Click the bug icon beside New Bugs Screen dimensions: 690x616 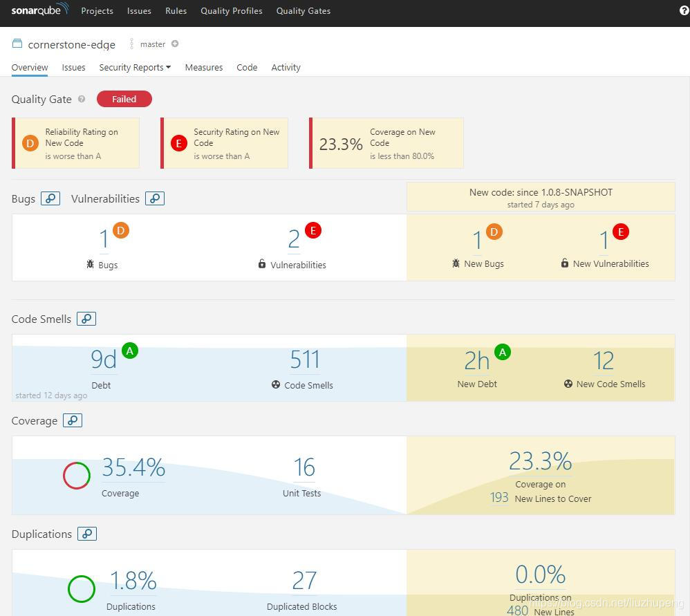point(456,263)
